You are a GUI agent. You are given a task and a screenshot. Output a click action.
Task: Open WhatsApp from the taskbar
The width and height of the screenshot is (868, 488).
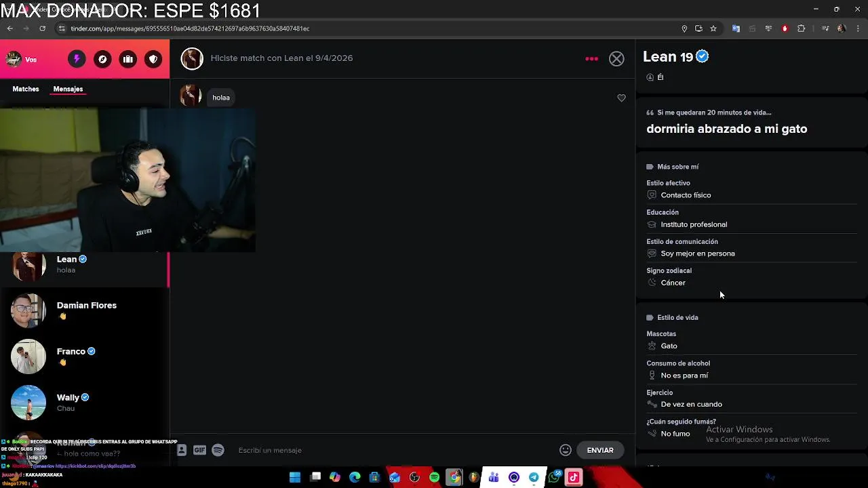coord(554,477)
